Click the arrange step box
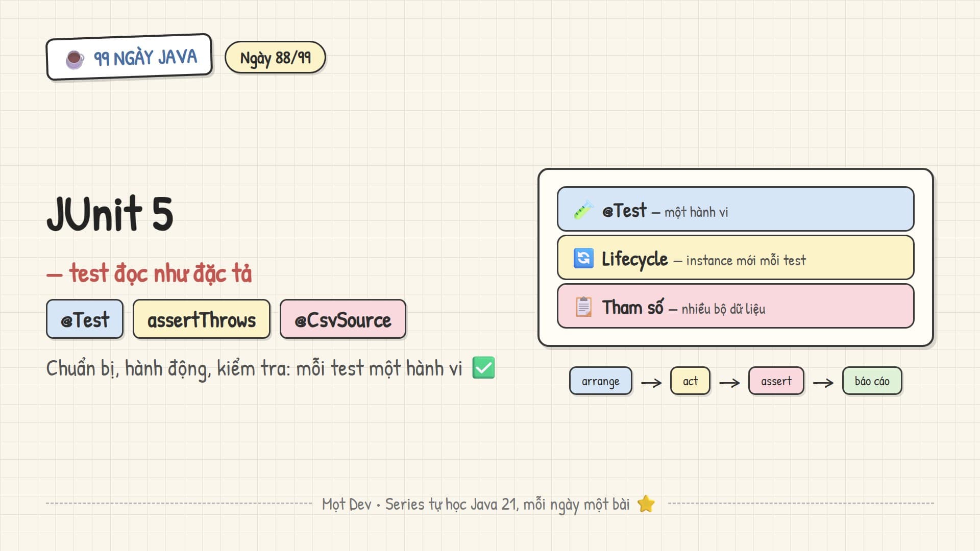Screen dimensions: 980x551 click(601, 381)
